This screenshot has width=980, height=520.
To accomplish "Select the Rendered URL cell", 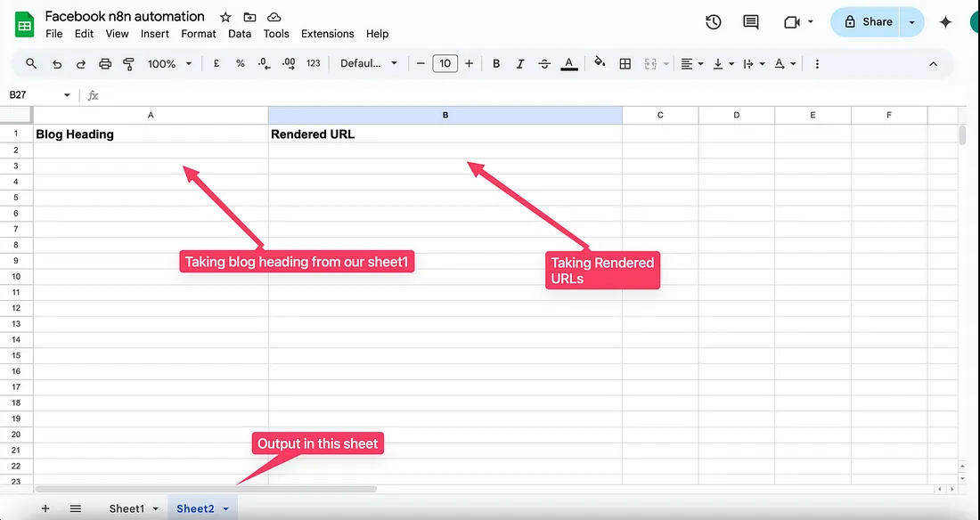I will tap(445, 134).
